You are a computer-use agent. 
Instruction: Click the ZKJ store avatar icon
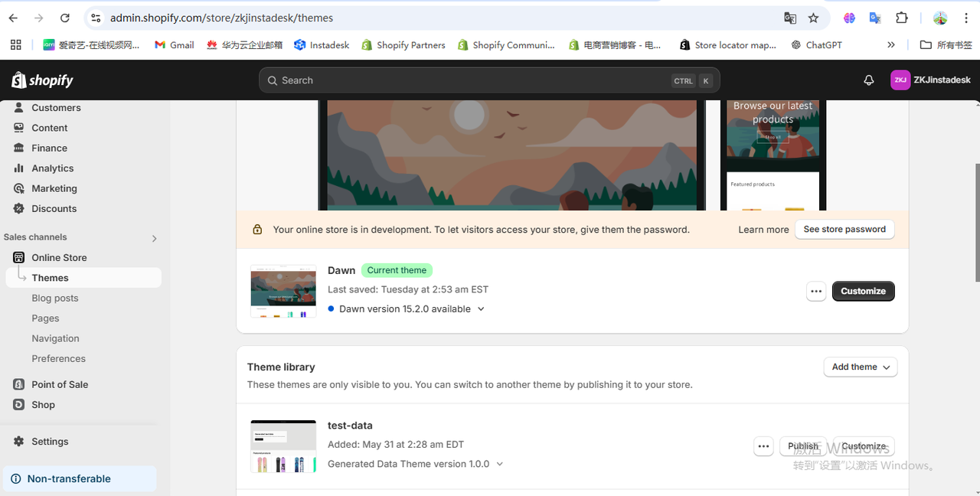900,80
